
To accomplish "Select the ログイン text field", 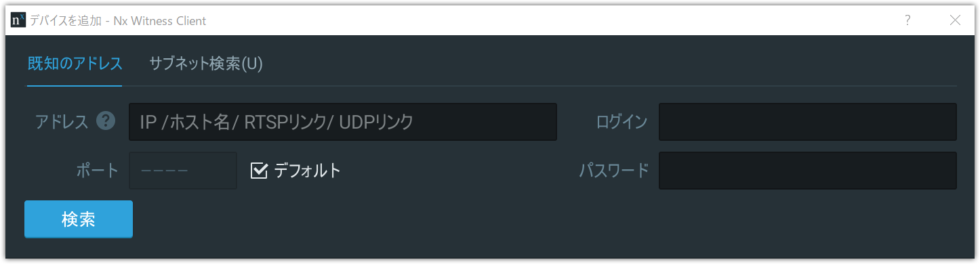I will (x=808, y=122).
